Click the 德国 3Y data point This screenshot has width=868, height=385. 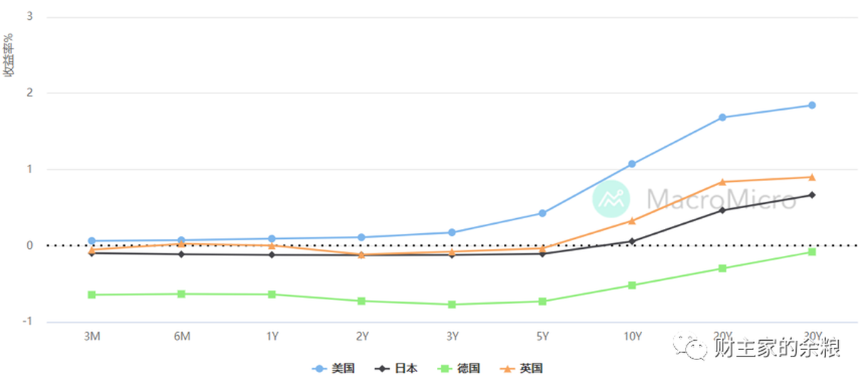pyautogui.click(x=452, y=304)
